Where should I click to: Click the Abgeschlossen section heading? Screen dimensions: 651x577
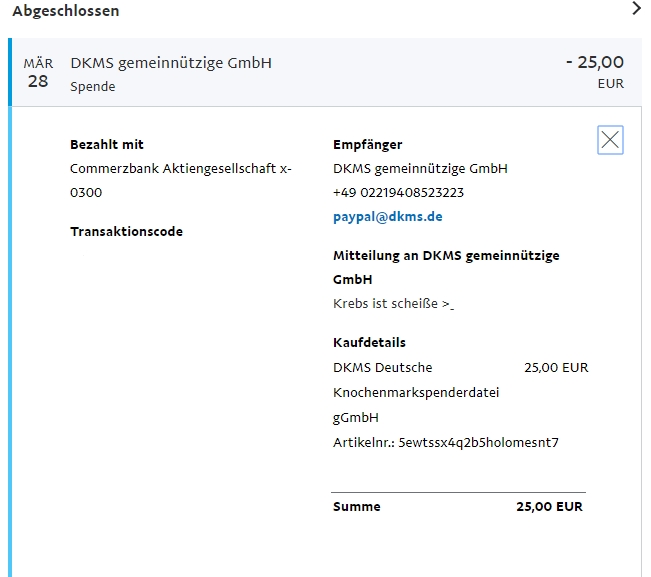click(x=66, y=11)
